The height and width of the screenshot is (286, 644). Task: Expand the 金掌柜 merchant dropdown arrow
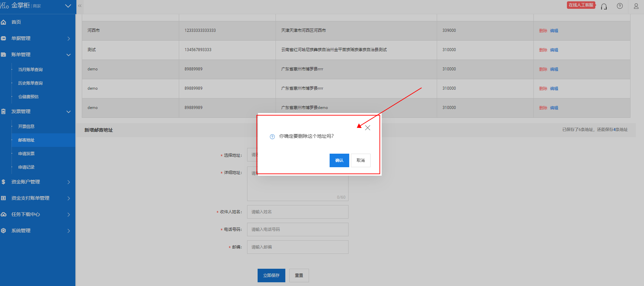coord(68,6)
